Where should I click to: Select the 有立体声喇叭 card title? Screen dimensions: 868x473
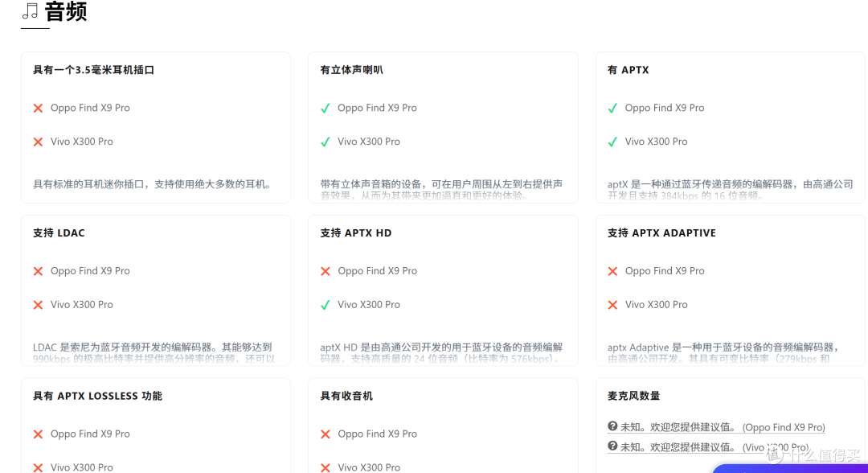[x=351, y=70]
